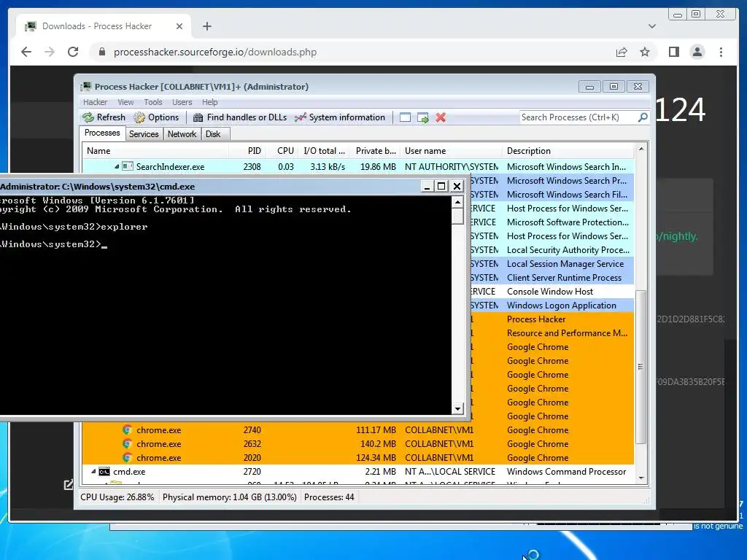This screenshot has height=560, width=747.
Task: Click the Search Processes input field
Action: [x=578, y=117]
